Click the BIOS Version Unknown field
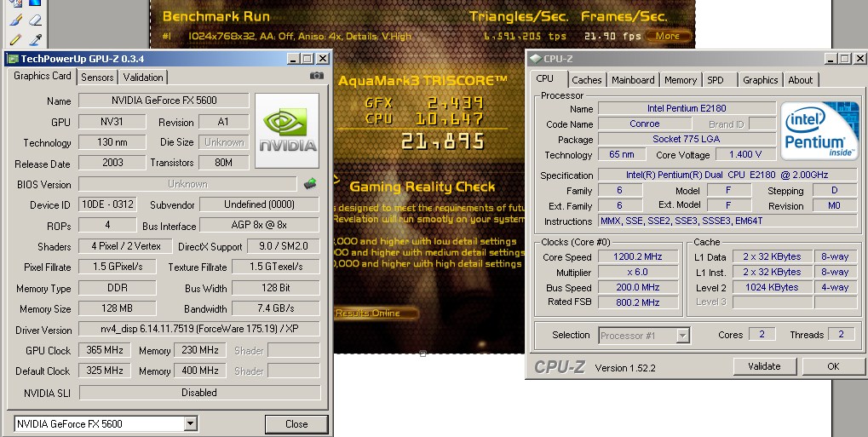This screenshot has height=437, width=868. (x=187, y=184)
